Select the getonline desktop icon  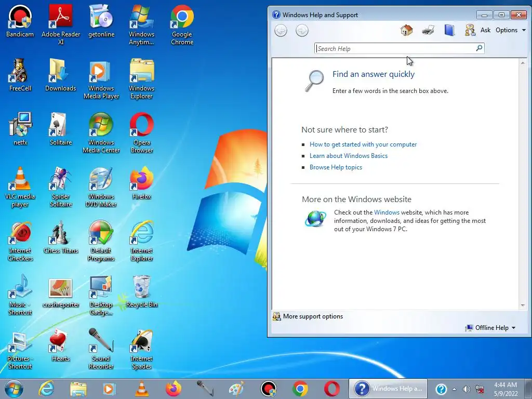[x=101, y=21]
